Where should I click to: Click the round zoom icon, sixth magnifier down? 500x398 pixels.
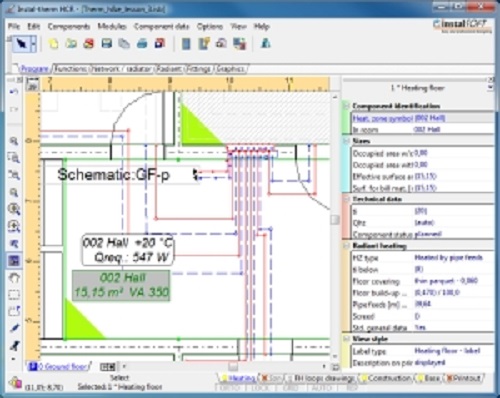pos(14,226)
